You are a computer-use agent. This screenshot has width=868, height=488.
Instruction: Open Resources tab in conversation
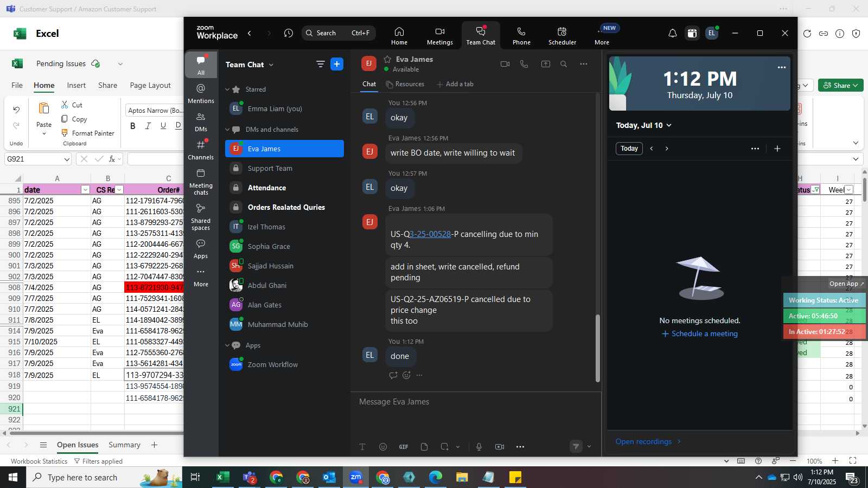[405, 84]
